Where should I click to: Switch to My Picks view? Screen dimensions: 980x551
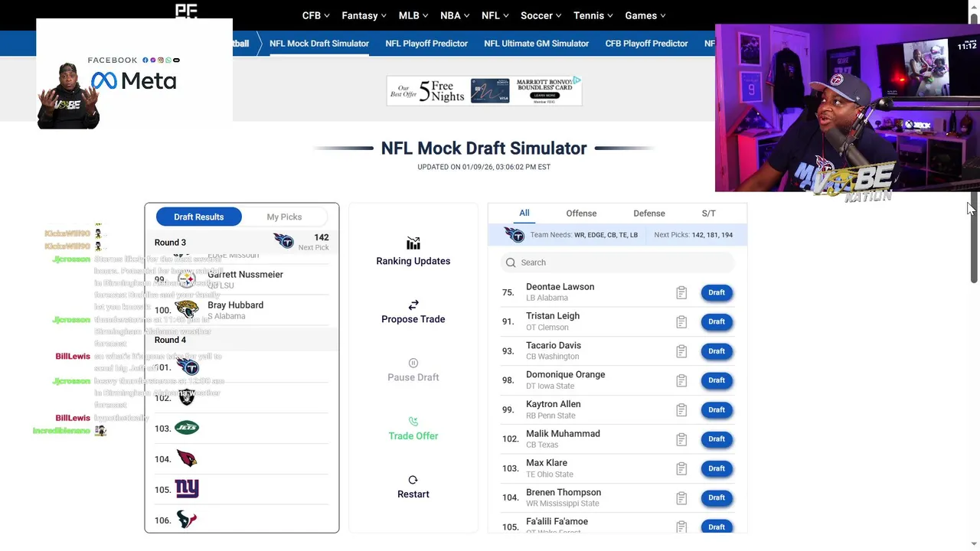click(284, 217)
